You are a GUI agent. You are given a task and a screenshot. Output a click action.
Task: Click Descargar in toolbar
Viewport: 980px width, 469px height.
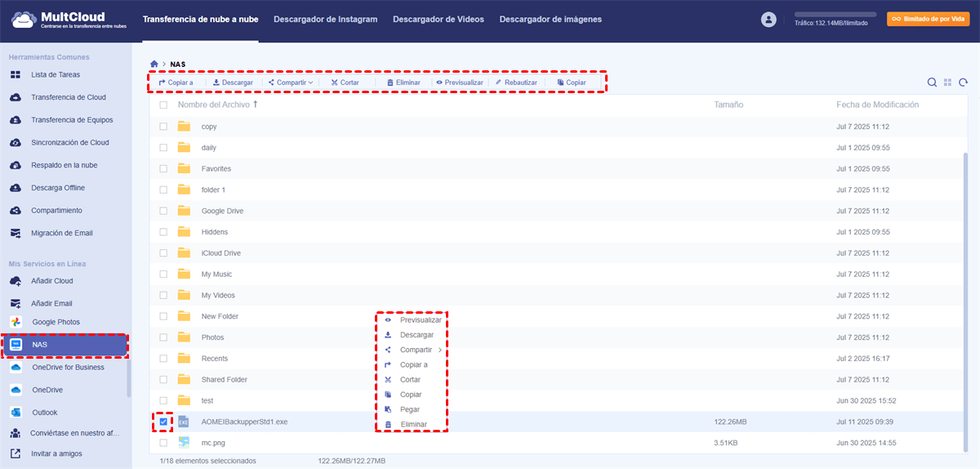(x=233, y=83)
